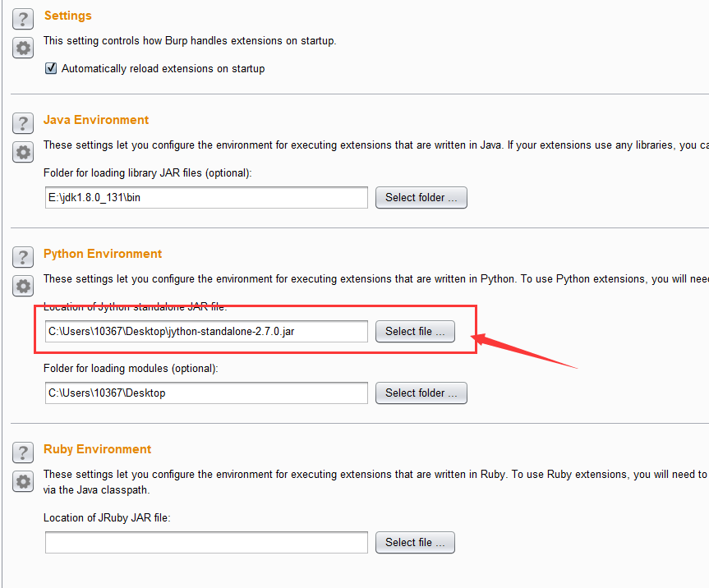709x588 pixels.
Task: Open help for the Settings section
Action: (23, 20)
